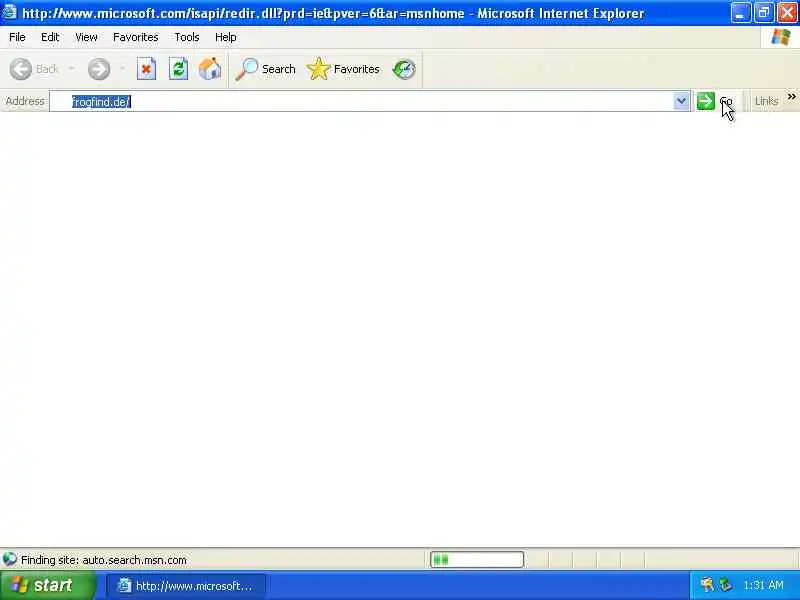Image resolution: width=800 pixels, height=600 pixels.
Task: Restore down the Internet Explorer window
Action: click(x=764, y=13)
